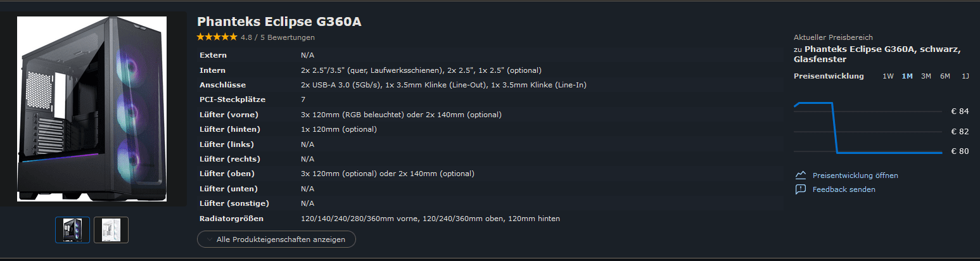Screen dimensions: 980x261
Task: Select the 1W price range tab
Action: (888, 76)
